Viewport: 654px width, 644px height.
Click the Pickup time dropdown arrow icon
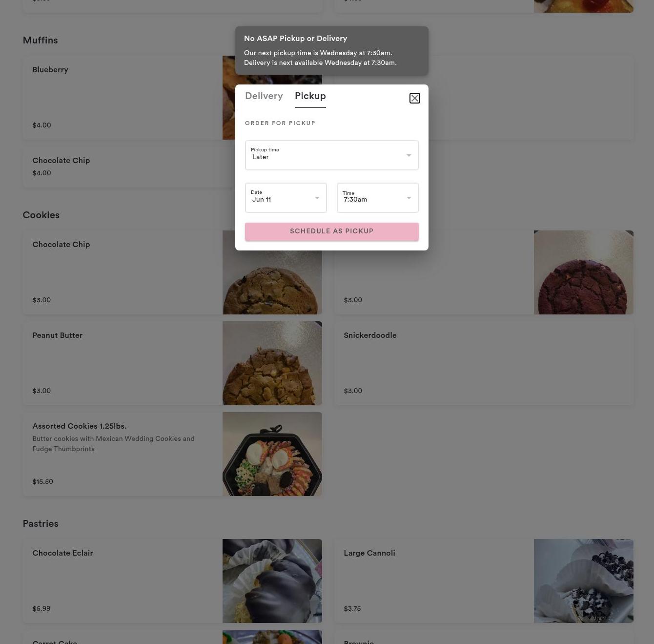pos(409,155)
